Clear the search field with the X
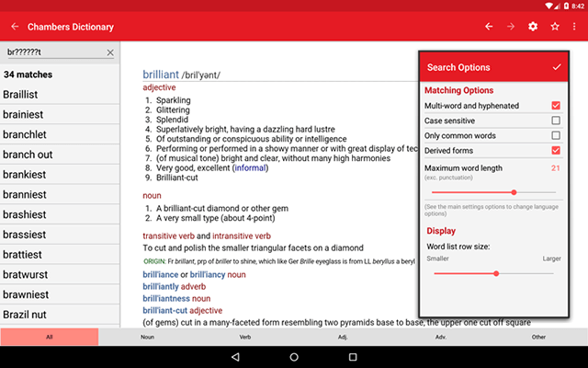This screenshot has height=368, width=588. coord(110,52)
